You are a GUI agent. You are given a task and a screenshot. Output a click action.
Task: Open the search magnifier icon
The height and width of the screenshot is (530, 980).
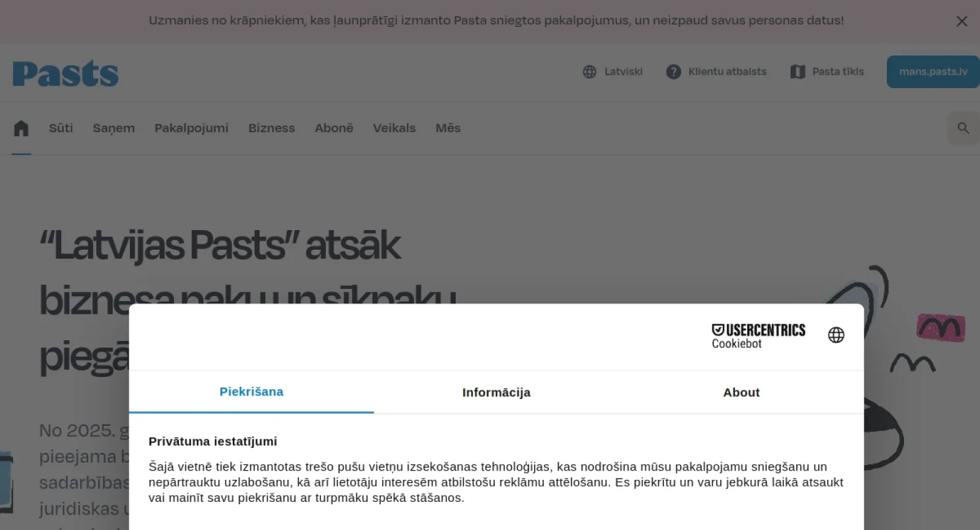(x=963, y=129)
